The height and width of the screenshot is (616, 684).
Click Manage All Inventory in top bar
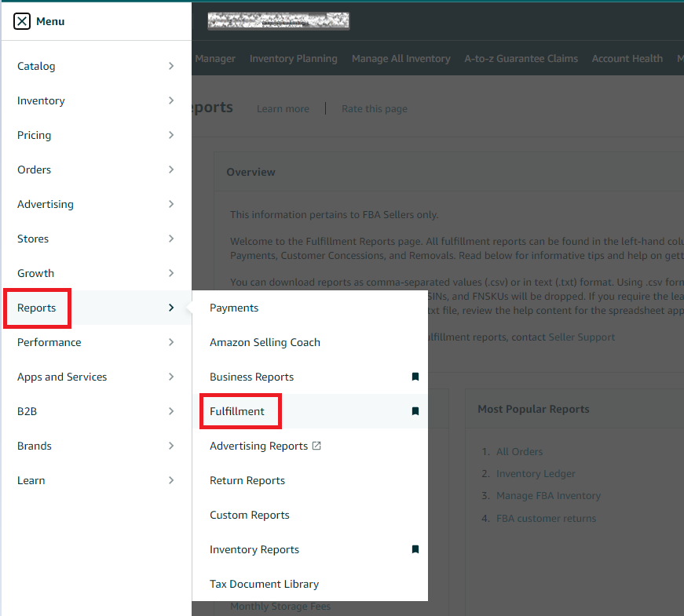401,58
